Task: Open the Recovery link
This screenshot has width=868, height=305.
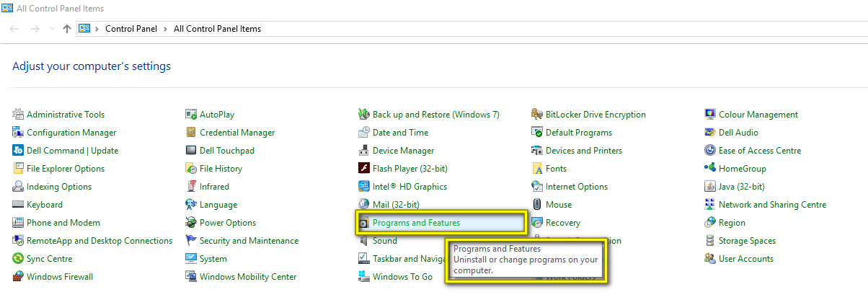Action: pyautogui.click(x=563, y=223)
